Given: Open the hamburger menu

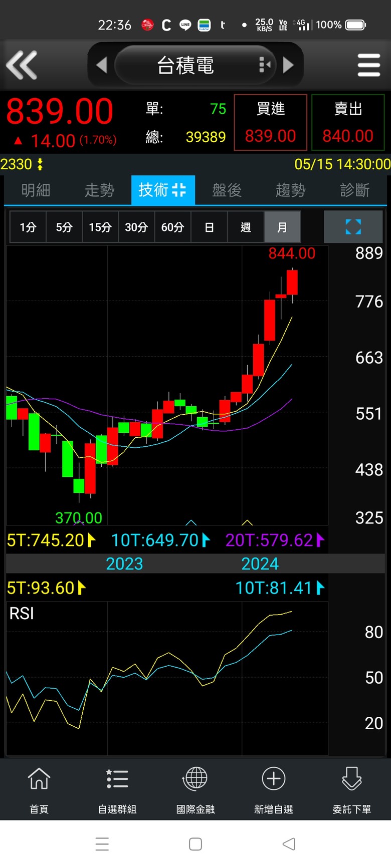Looking at the screenshot, I should tap(369, 65).
